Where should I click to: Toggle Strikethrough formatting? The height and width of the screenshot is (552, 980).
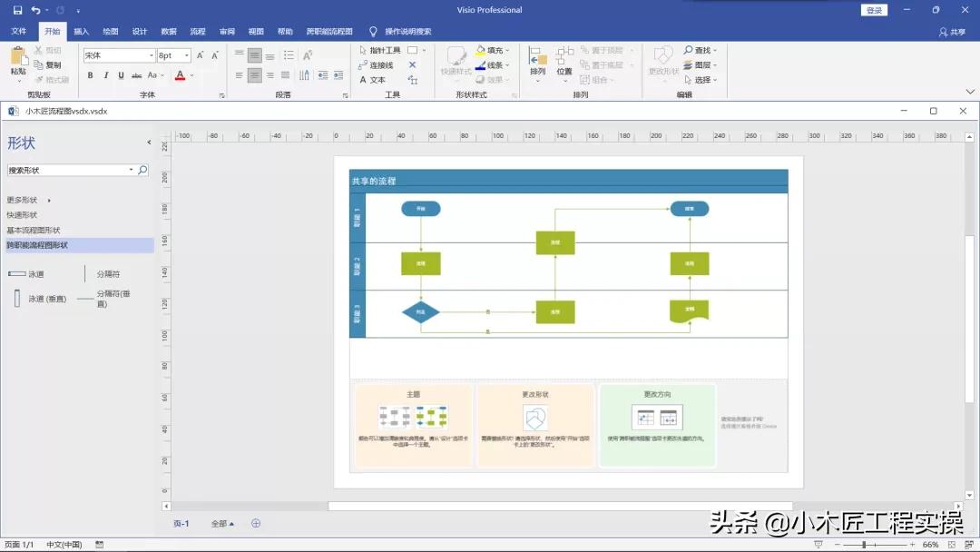(136, 75)
